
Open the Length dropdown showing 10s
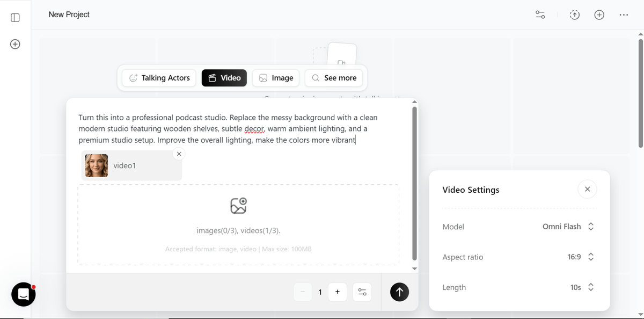582,287
